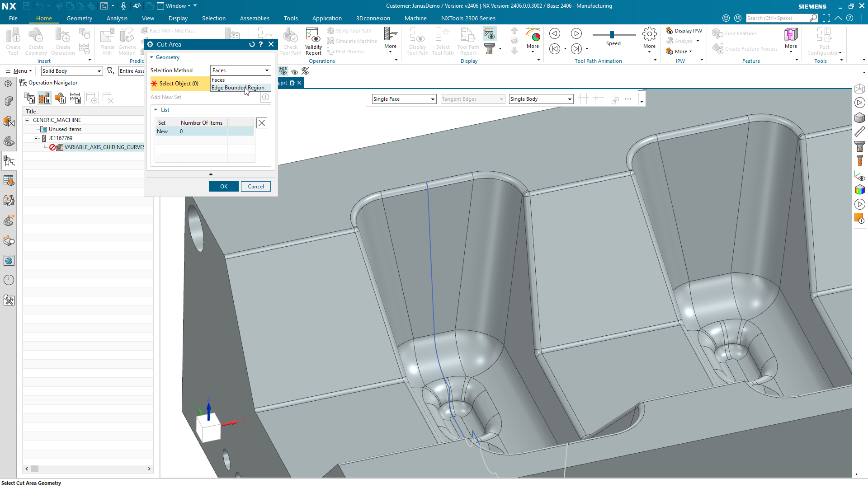
Task: Switch to Analysis ribbon tab
Action: pyautogui.click(x=117, y=18)
